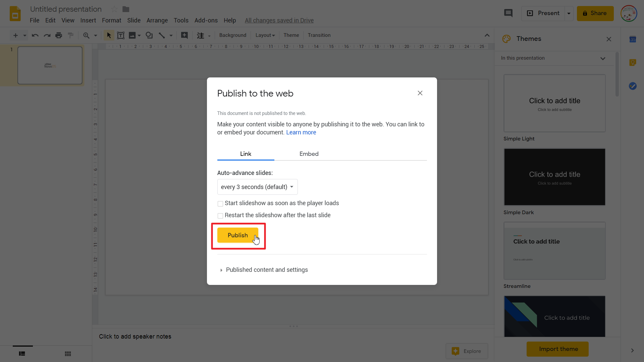Click the Themes panel scrollbar

[617, 74]
